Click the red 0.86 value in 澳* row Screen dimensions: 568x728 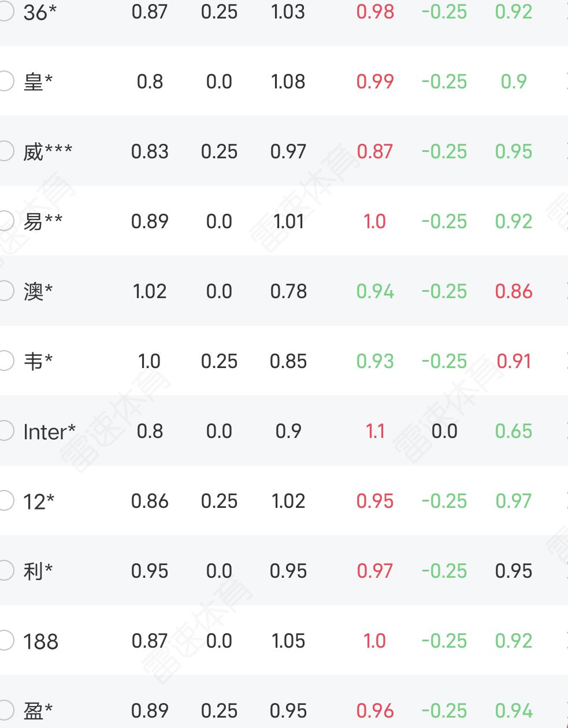click(x=513, y=291)
